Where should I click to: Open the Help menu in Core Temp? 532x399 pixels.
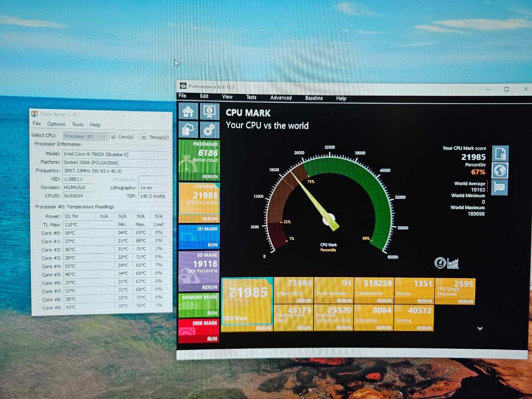tap(95, 125)
